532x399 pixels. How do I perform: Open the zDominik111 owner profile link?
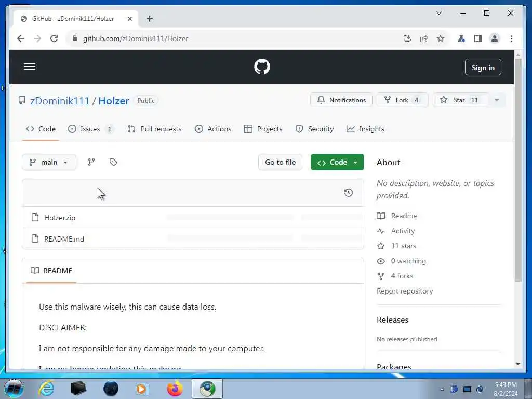(60, 101)
